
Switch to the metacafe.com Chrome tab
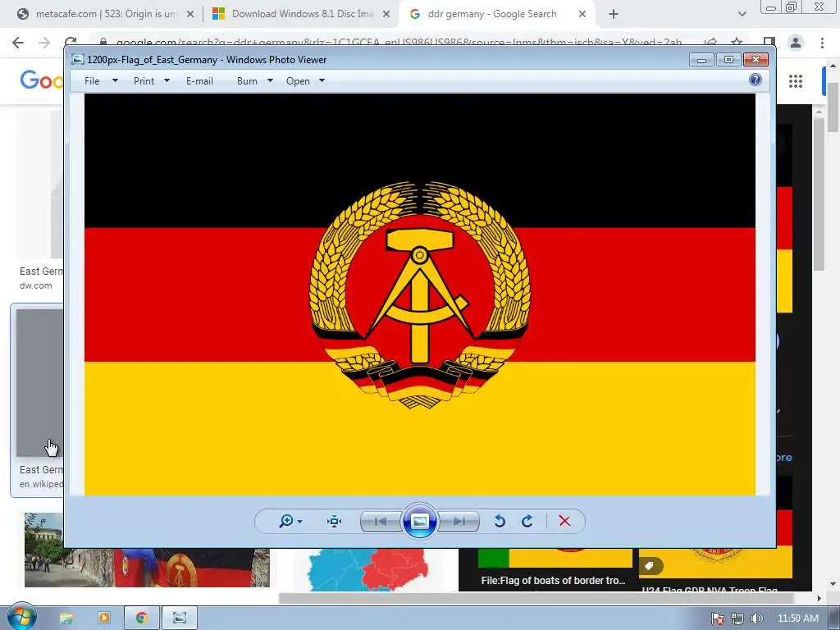[106, 14]
